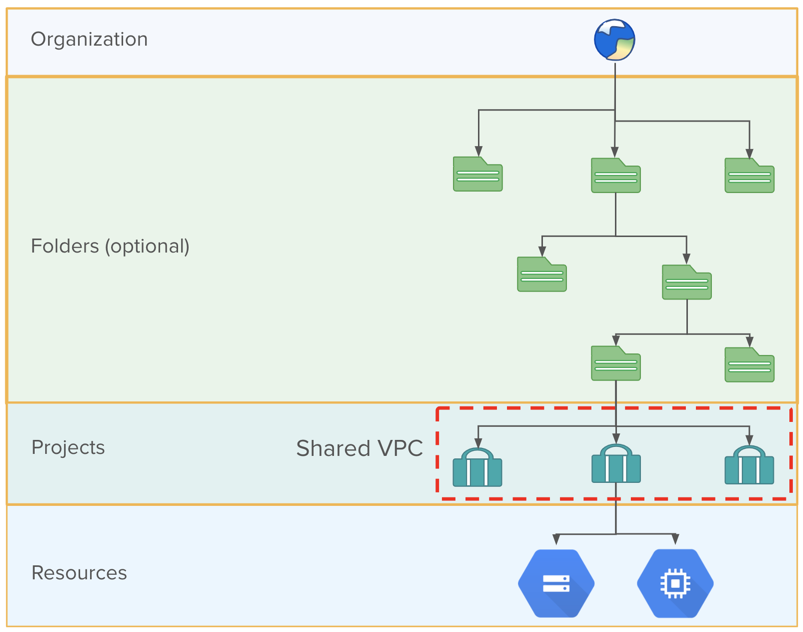Viewport: 803px width, 632px height.
Task: Click the Organization globe icon
Action: (x=614, y=39)
